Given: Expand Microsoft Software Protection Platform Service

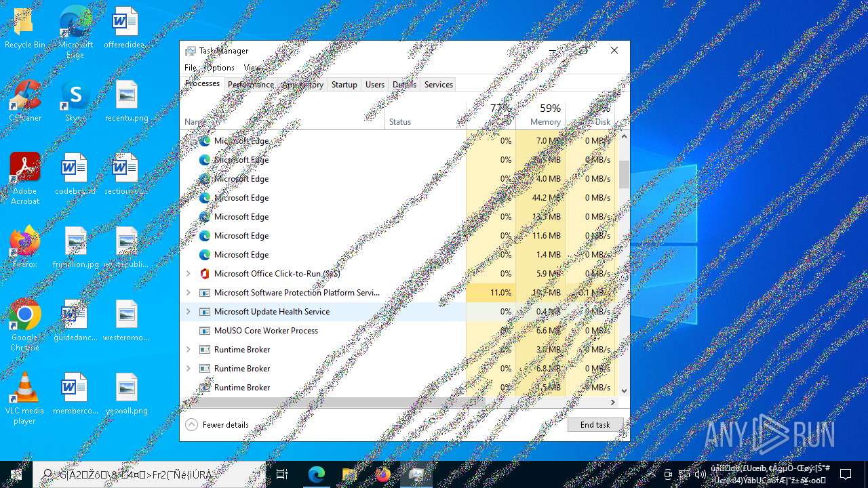Looking at the screenshot, I should point(189,293).
